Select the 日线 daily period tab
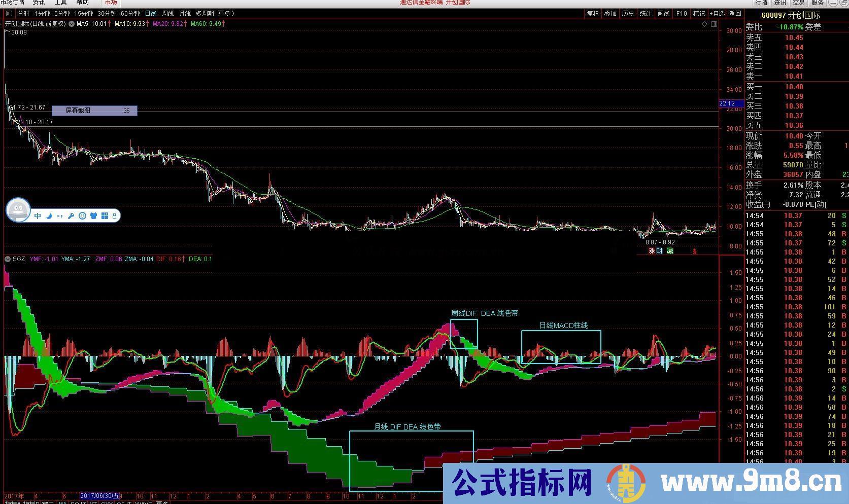The image size is (849, 504). (x=151, y=14)
